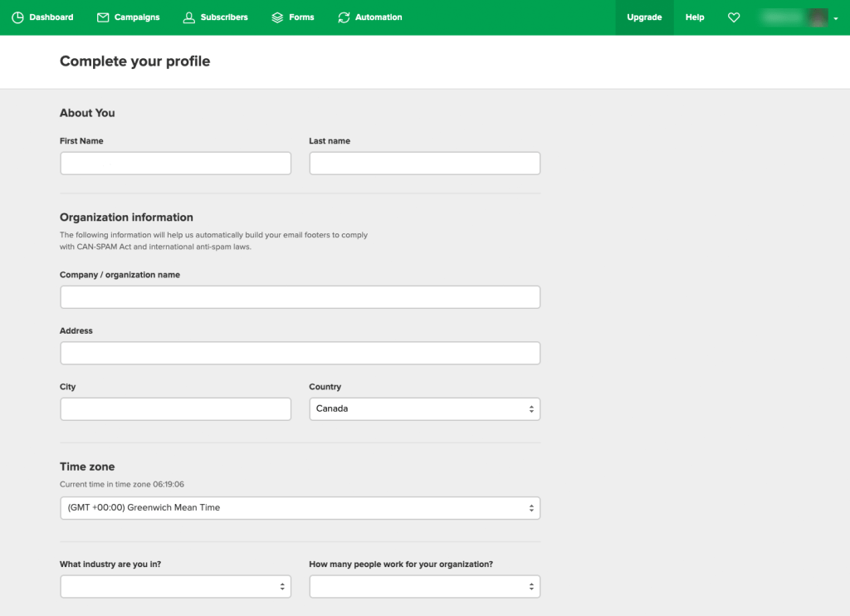Screen dimensions: 850x616
Task: Expand the Time zone selector
Action: (300, 508)
